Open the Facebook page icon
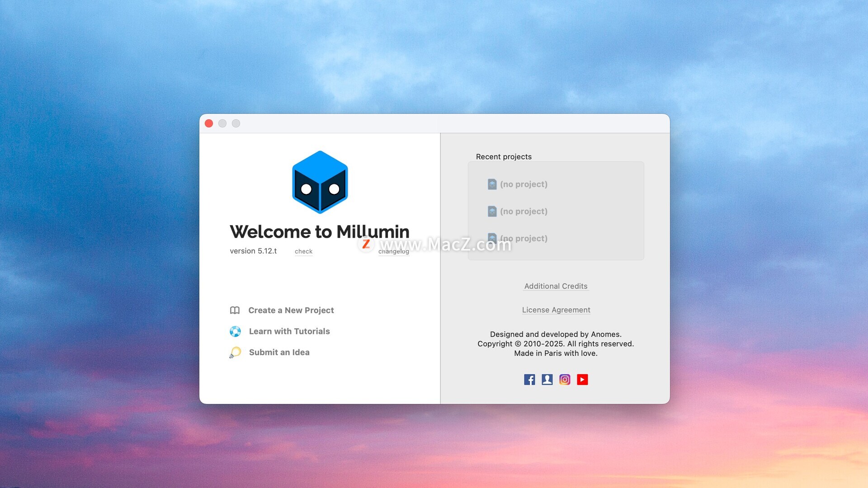The width and height of the screenshot is (868, 488). (x=529, y=380)
